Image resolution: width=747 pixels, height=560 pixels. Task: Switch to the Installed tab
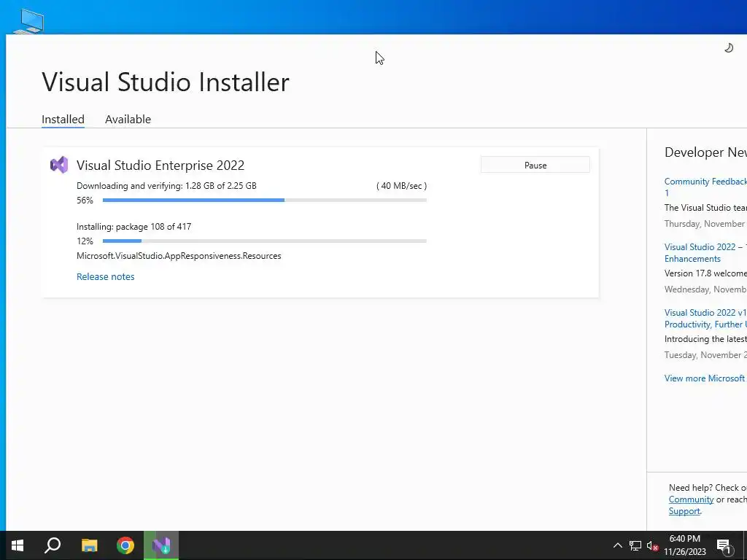click(x=63, y=119)
